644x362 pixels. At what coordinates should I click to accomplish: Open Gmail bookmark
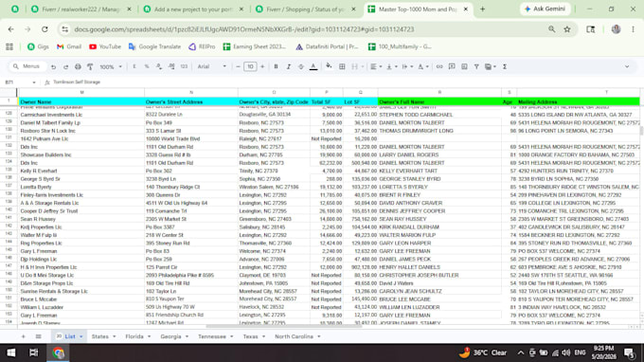tap(69, 46)
